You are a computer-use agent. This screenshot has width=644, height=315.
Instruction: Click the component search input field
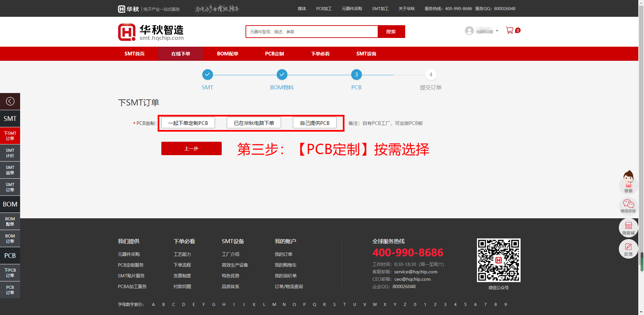[312, 32]
